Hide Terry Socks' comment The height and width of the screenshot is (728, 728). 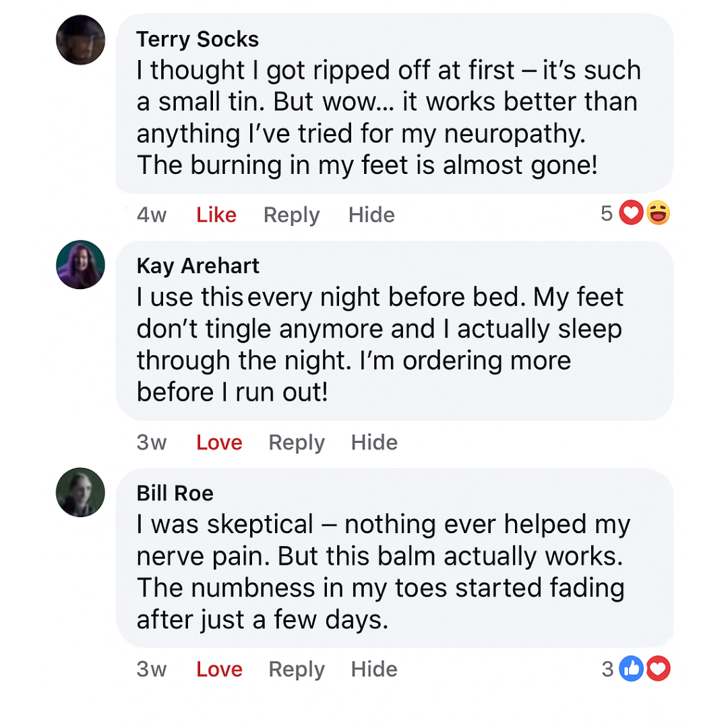pos(371,215)
